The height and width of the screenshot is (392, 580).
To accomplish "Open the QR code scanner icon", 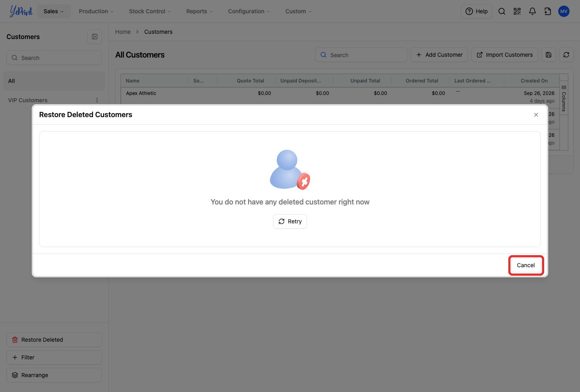I will point(517,11).
